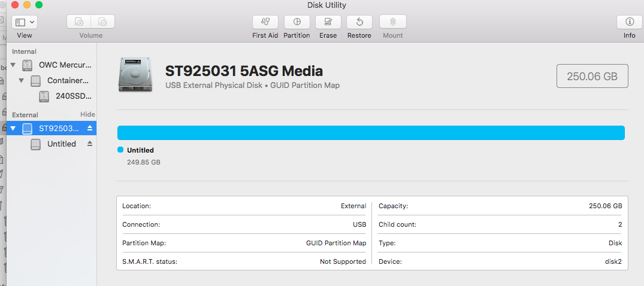Click the Capacity: label
Screen dimensions: 644x286
click(x=394, y=206)
